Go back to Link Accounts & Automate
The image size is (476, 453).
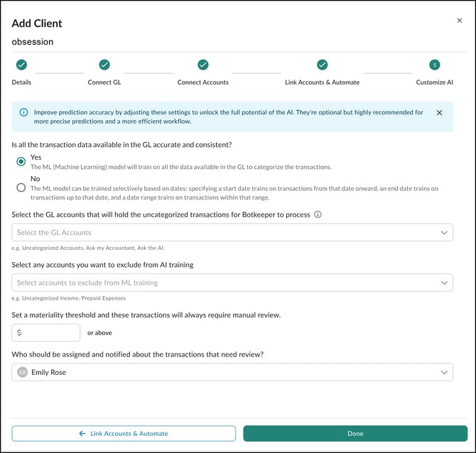[124, 433]
